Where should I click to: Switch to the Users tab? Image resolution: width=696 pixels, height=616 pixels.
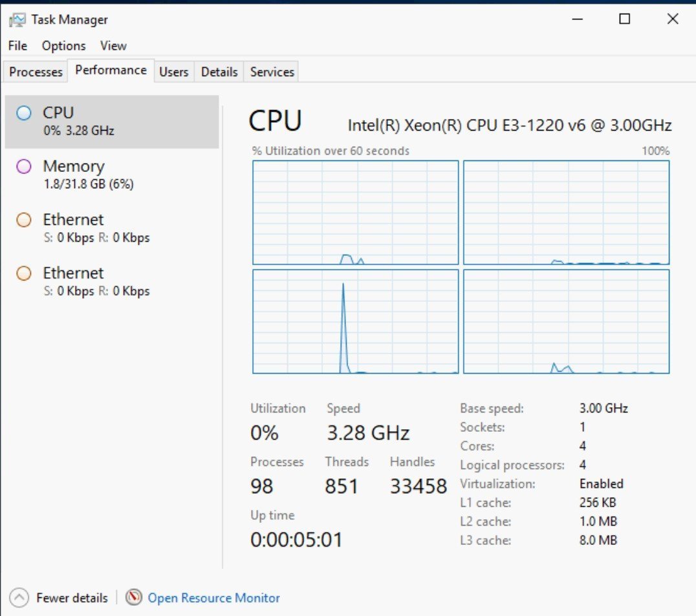(x=174, y=72)
